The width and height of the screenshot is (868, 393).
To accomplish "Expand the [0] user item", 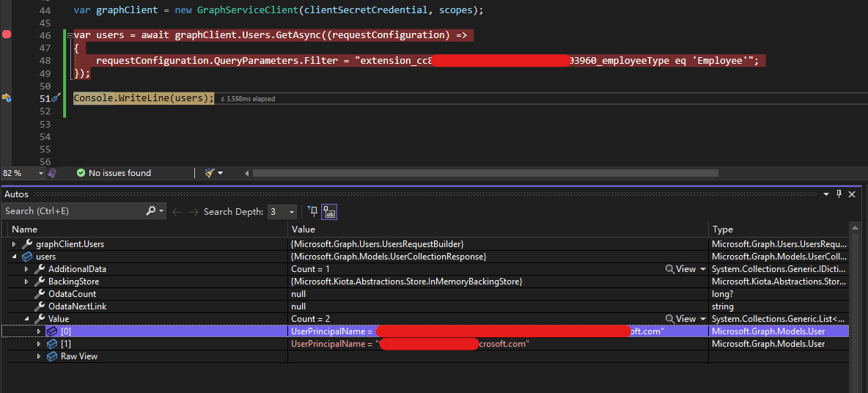I will pyautogui.click(x=39, y=331).
